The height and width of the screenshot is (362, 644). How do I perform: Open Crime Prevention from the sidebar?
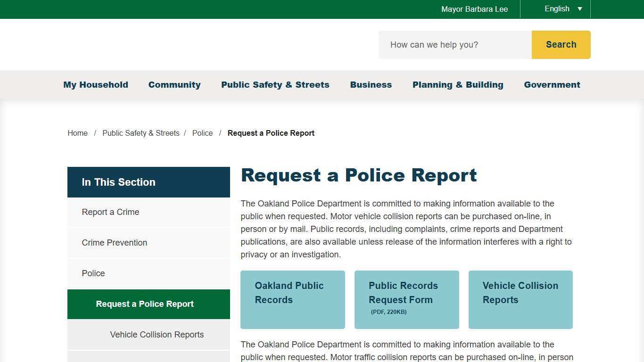115,243
